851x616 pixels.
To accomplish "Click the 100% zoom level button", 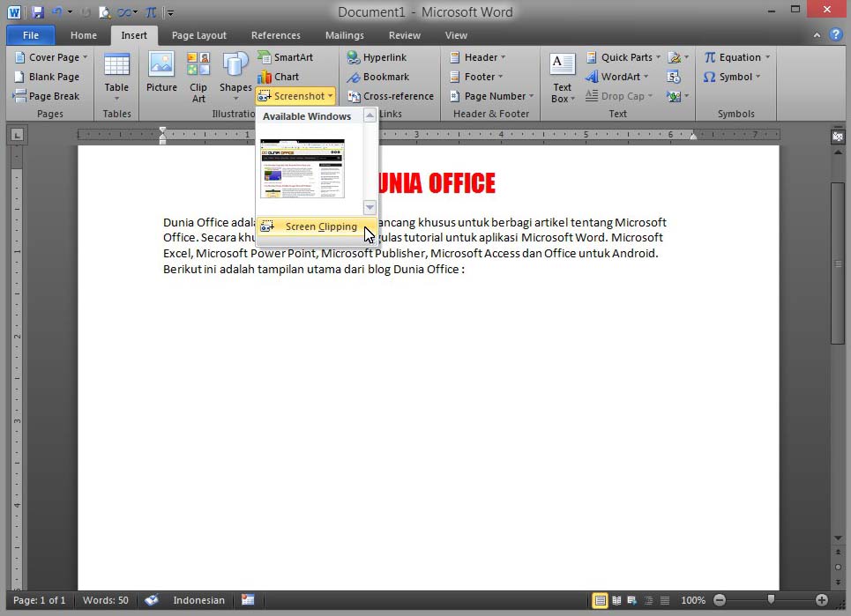I will 693,600.
